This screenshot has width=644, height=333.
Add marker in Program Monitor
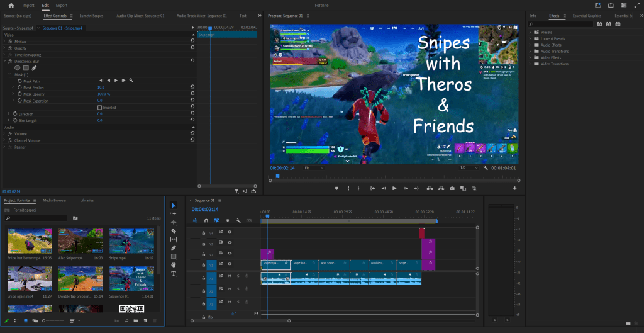(337, 188)
